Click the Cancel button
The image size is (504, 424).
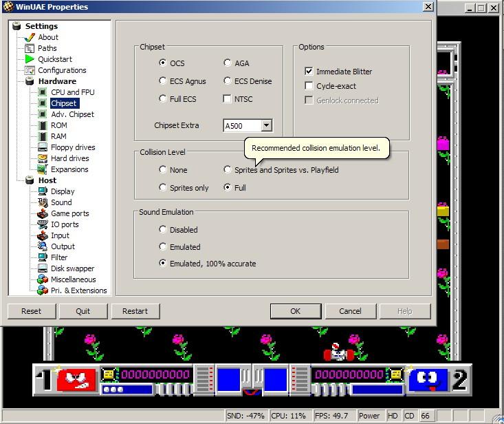click(x=351, y=311)
